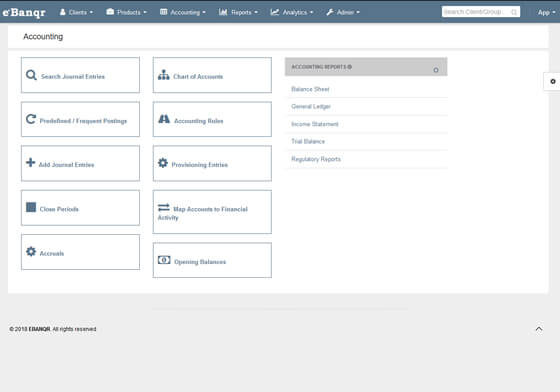Open Map Accounts to Financial Activity
Screen dimensions: 560x392
(x=212, y=212)
